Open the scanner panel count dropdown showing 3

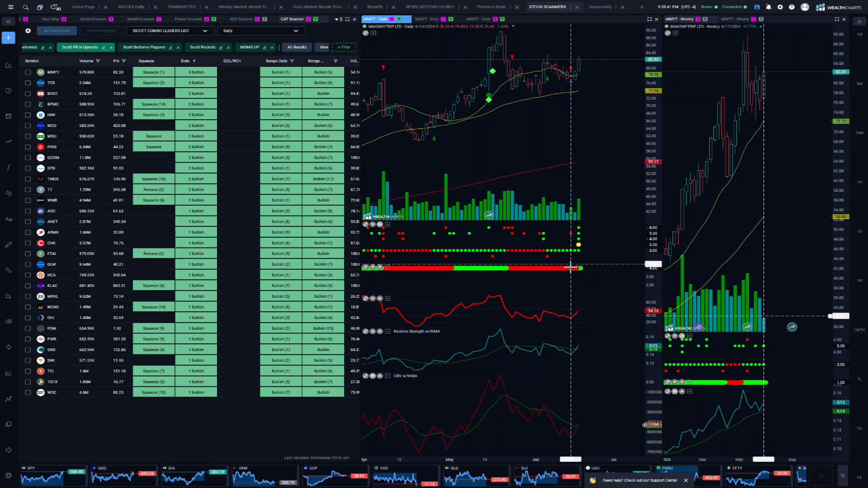tap(339, 19)
